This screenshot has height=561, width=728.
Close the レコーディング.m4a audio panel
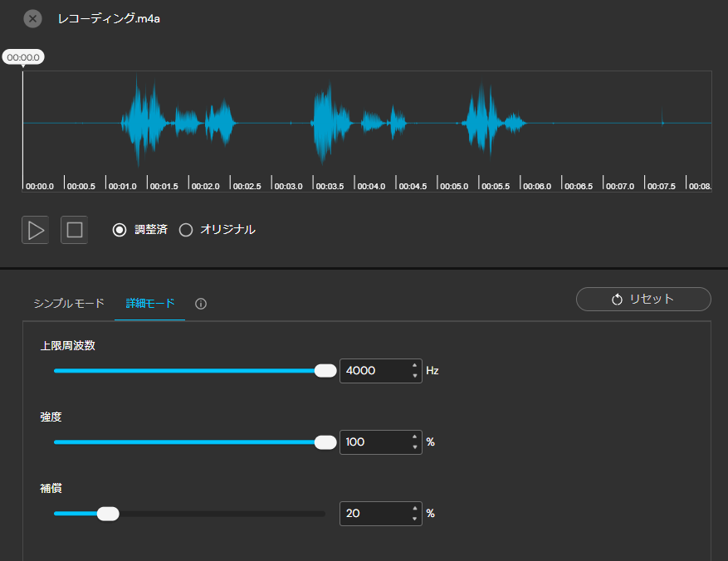[x=32, y=19]
